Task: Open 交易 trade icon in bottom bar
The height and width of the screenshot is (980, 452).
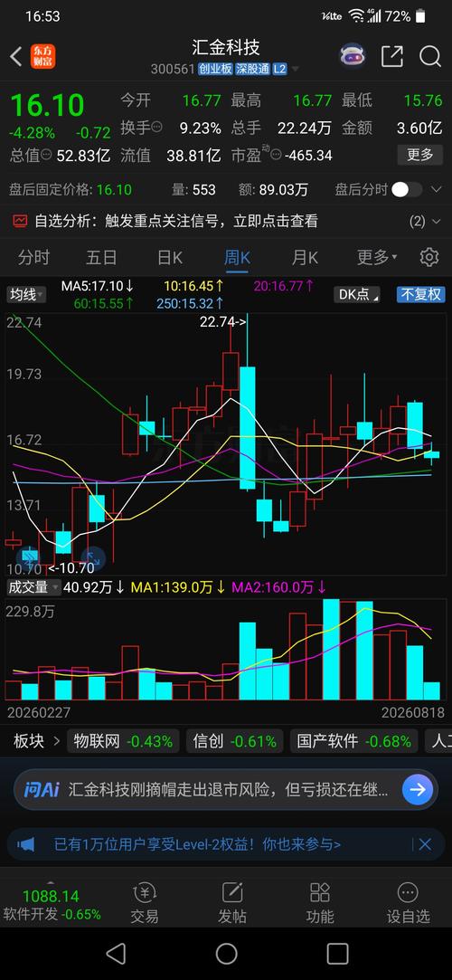Action: [145, 903]
